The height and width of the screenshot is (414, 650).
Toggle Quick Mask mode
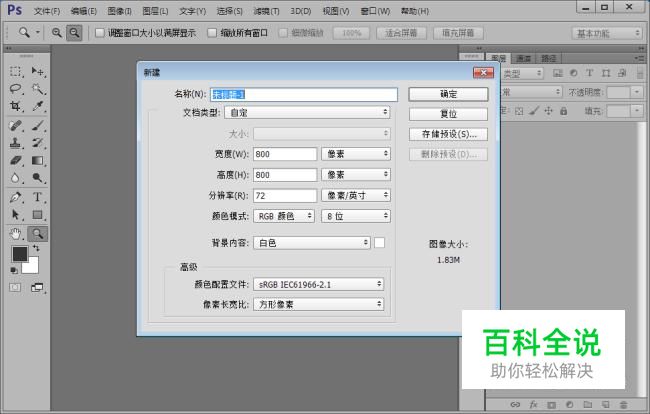click(15, 287)
